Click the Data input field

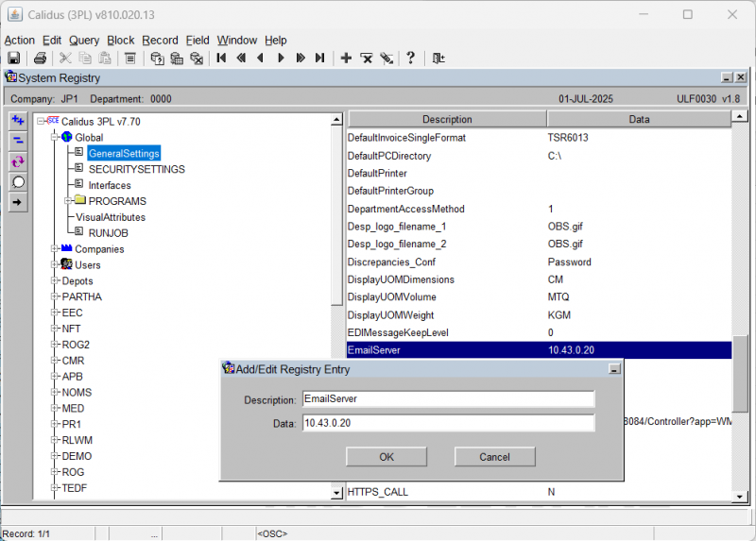point(448,423)
